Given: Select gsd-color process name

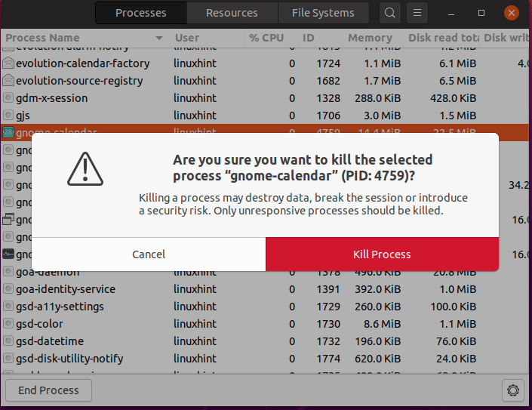Looking at the screenshot, I should pyautogui.click(x=39, y=324).
